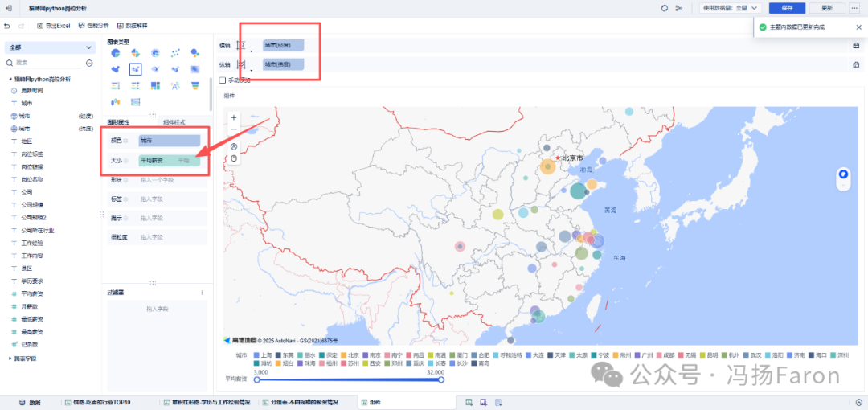Image resolution: width=868 pixels, height=410 pixels.
Task: Close the update-complete notification
Action: pyautogui.click(x=858, y=27)
